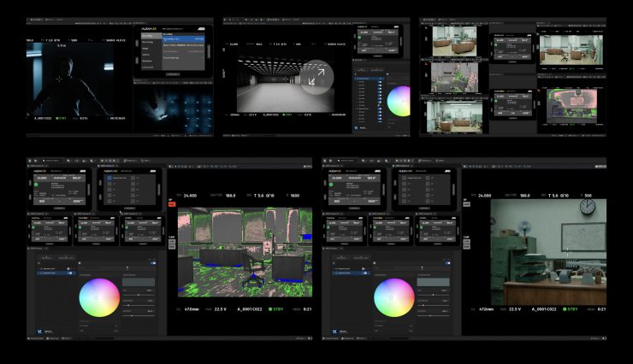633x364 pixels.
Task: Click green status dot in bottom-right large ALEXA panel
Action: click(331, 185)
